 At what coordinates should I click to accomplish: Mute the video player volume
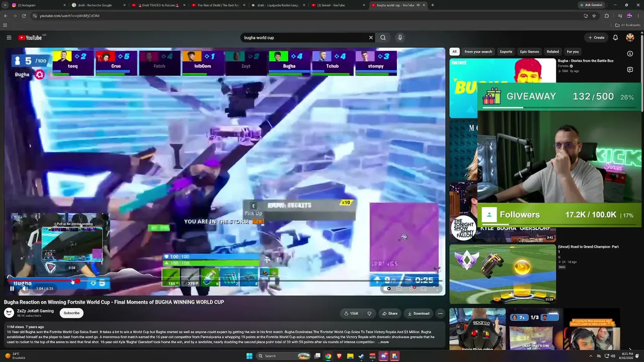[25, 289]
